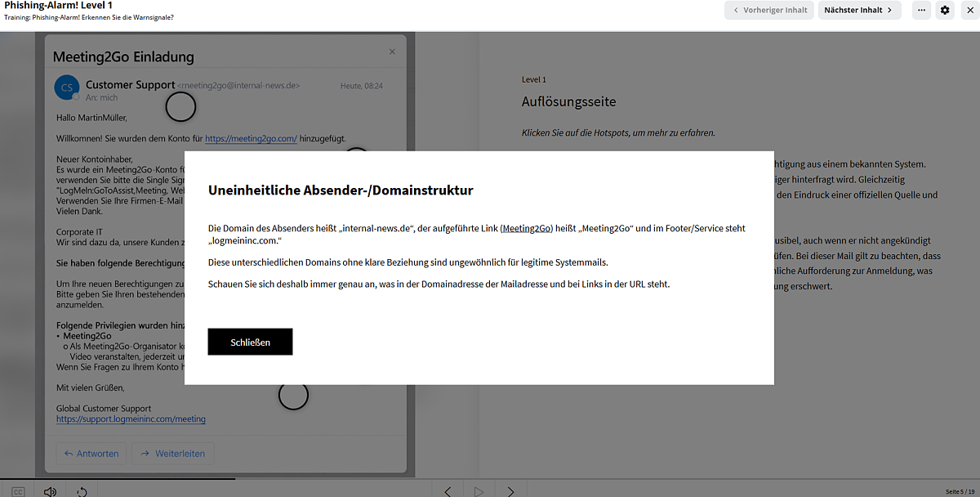Go to Nächster Inhalt
Screen dimensions: 980x497
pos(860,10)
